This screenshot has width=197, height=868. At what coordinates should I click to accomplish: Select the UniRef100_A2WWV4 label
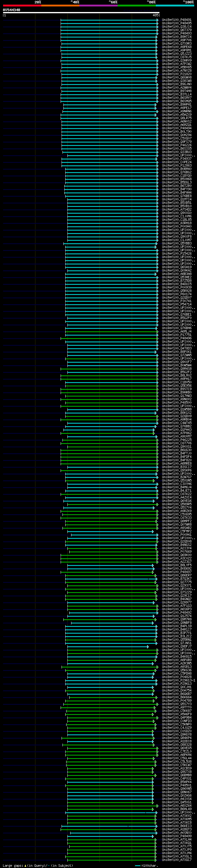coord(176,88)
